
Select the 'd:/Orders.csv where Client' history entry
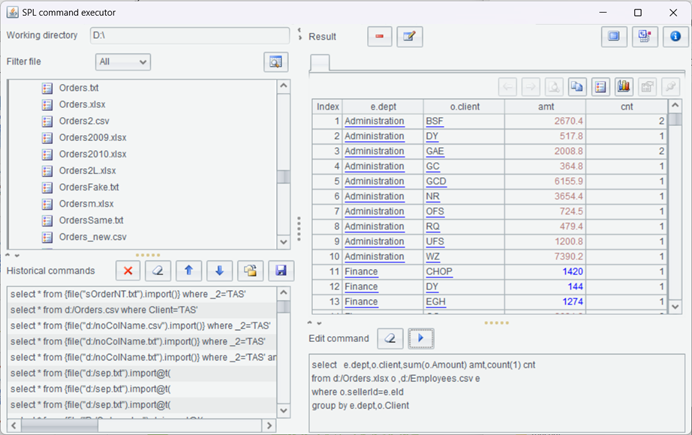coord(140,310)
